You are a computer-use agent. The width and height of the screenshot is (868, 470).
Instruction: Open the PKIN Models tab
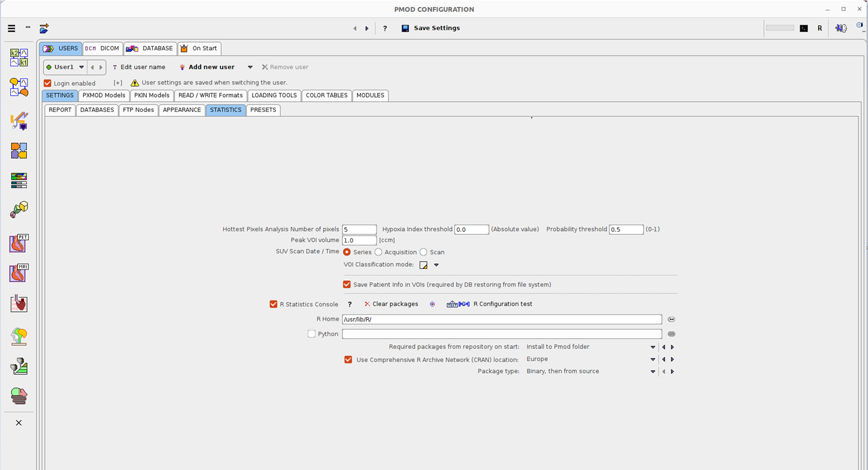tap(152, 95)
